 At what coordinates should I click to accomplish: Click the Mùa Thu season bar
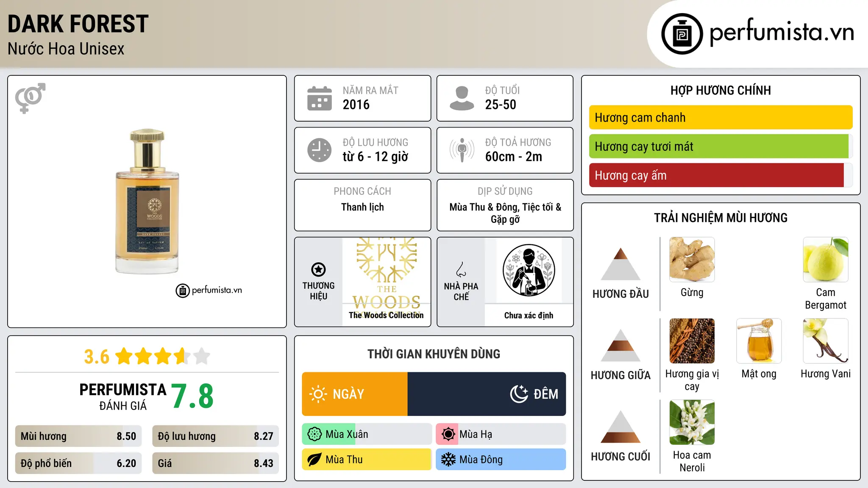[x=367, y=460]
